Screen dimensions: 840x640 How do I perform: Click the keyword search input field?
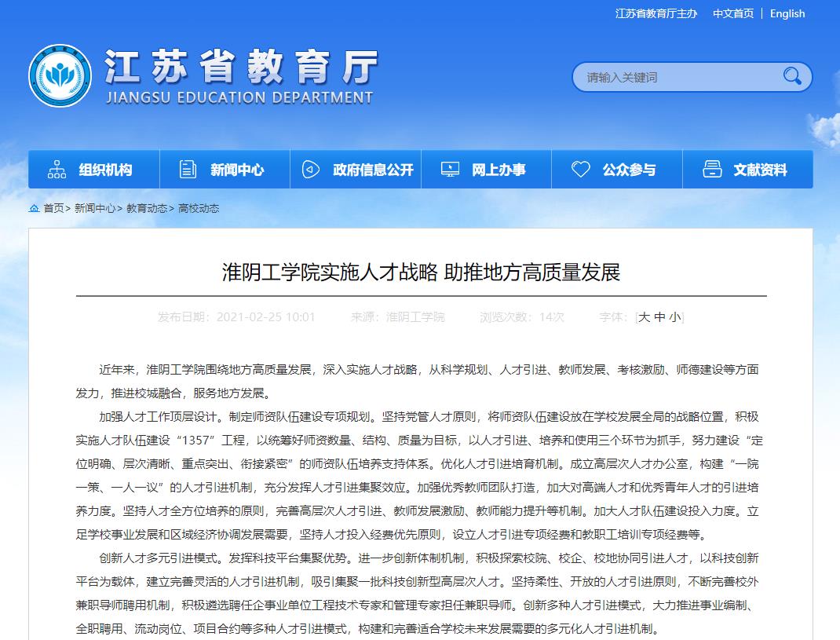click(675, 77)
